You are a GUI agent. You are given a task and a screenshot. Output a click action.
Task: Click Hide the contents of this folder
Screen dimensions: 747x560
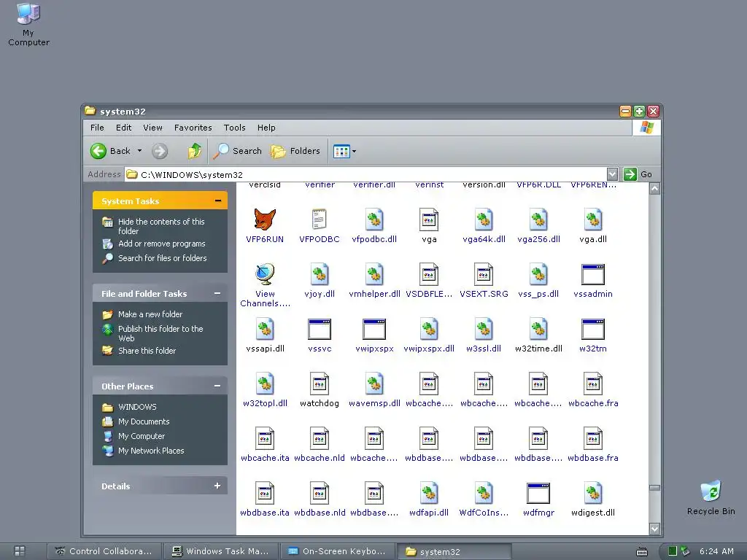(161, 226)
